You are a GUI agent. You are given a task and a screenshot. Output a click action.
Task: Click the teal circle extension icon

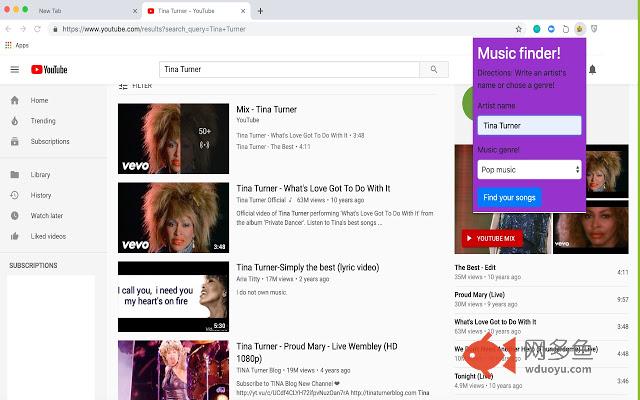[x=537, y=29]
